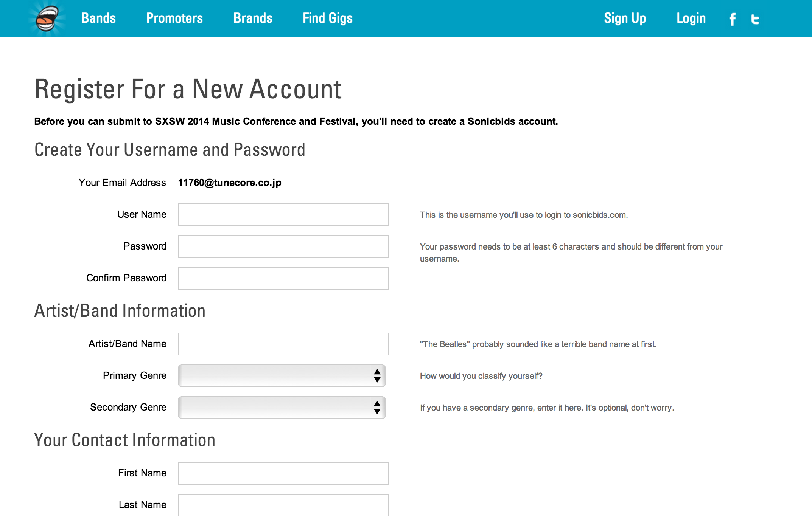This screenshot has width=812, height=524.
Task: Focus the Artist/Band Name input
Action: 283,344
